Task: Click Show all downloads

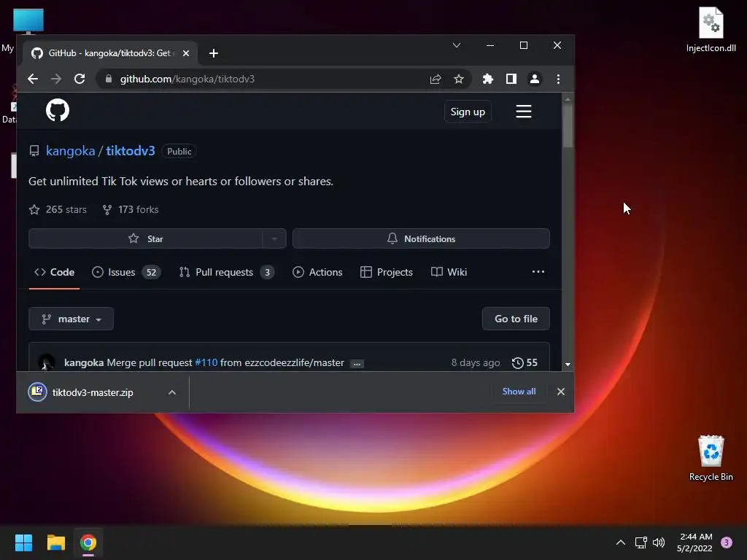Action: (519, 392)
